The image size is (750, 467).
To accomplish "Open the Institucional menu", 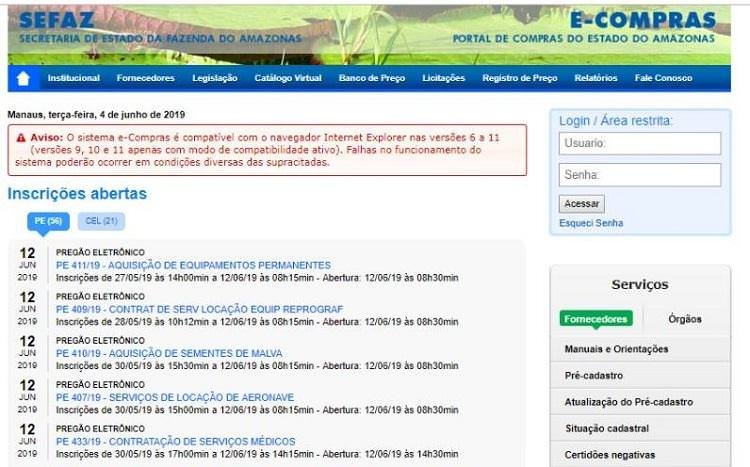I will click(73, 78).
